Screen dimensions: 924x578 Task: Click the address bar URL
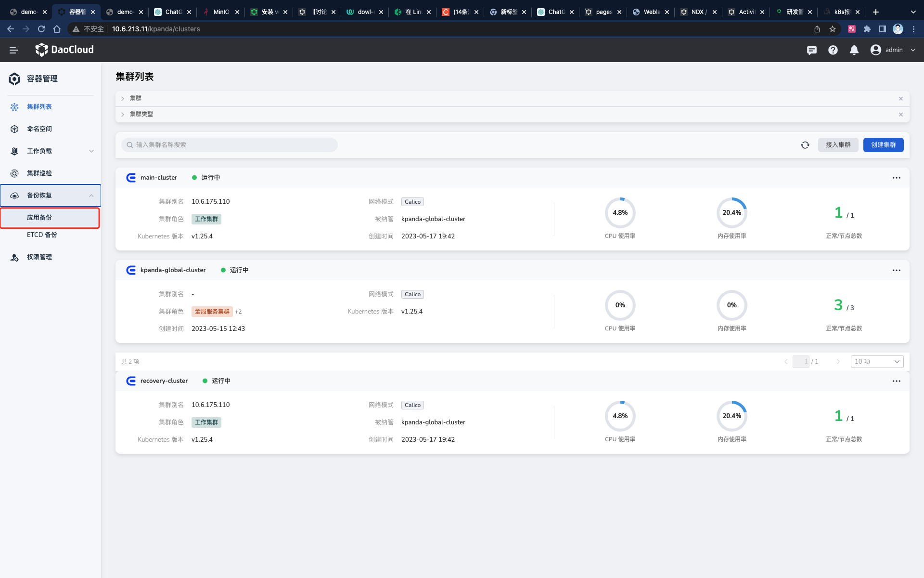156,29
